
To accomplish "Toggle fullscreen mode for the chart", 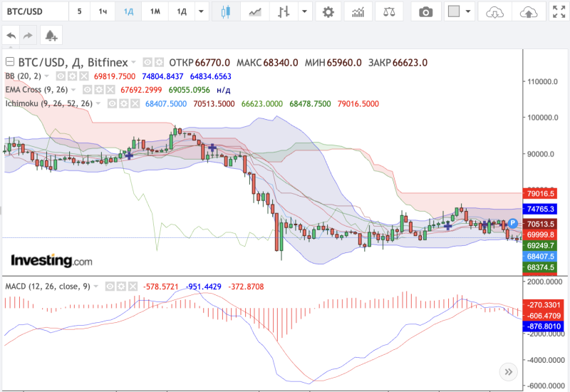I will [x=559, y=12].
